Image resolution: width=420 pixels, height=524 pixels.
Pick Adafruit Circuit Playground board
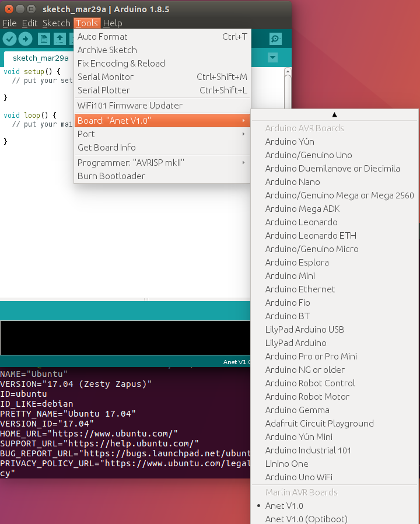(335, 424)
